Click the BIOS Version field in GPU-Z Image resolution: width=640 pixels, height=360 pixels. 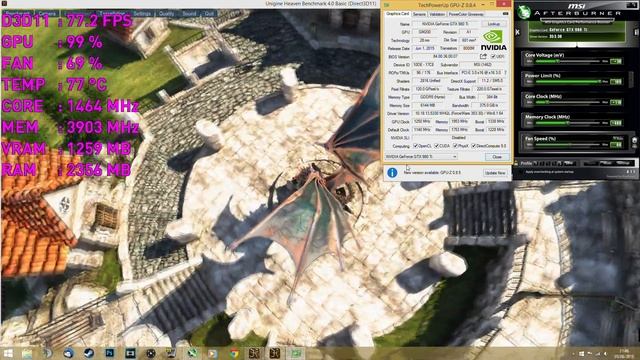[445, 56]
